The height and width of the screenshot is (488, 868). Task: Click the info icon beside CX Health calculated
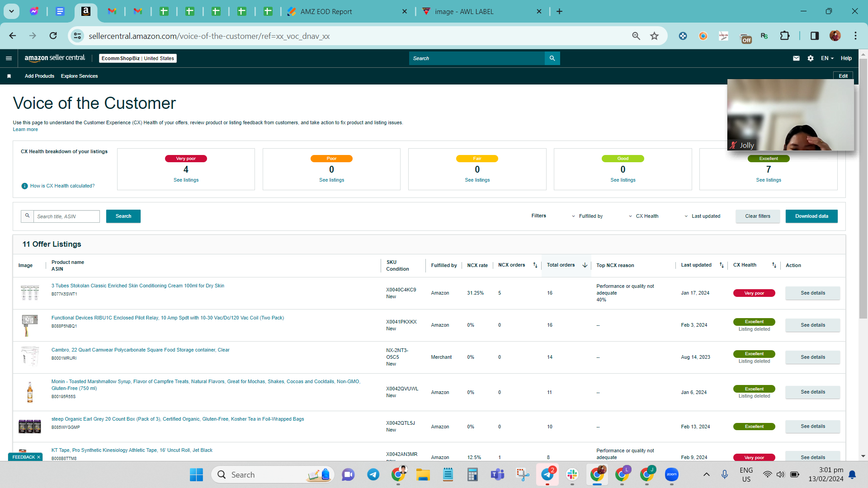pyautogui.click(x=25, y=186)
